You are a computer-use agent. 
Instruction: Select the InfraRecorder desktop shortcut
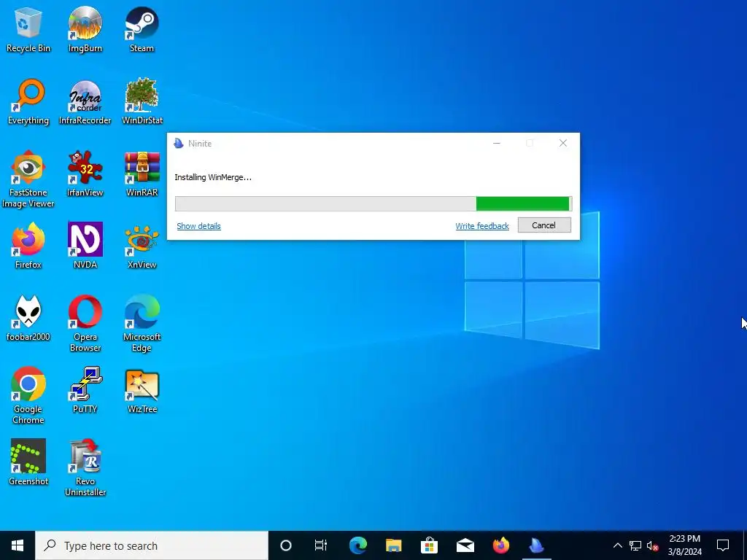pos(85,102)
